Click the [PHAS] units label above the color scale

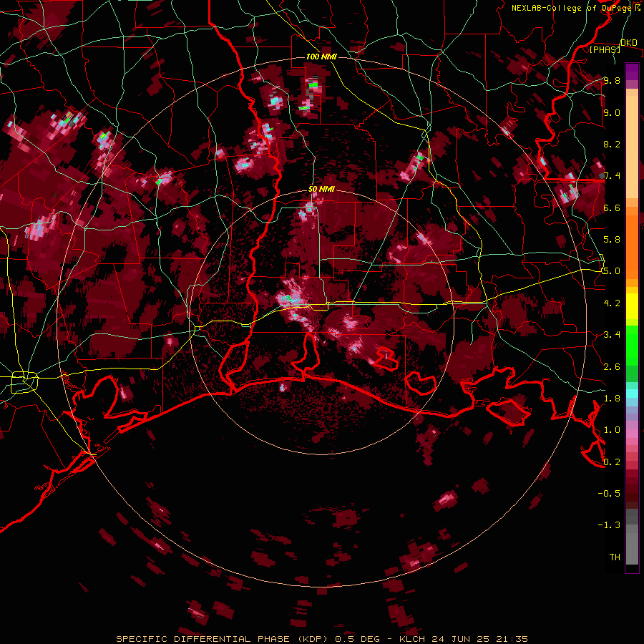click(x=605, y=49)
